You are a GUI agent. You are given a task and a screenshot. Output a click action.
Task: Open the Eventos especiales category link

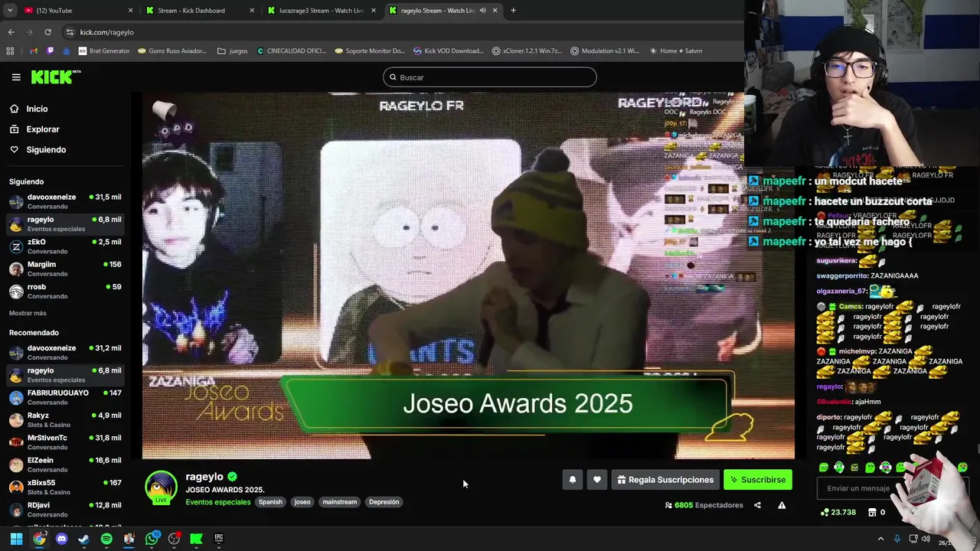pyautogui.click(x=218, y=502)
